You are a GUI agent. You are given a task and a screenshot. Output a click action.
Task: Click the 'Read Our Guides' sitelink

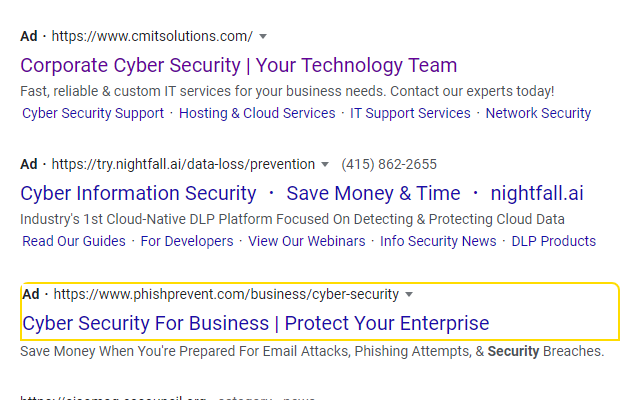click(74, 241)
